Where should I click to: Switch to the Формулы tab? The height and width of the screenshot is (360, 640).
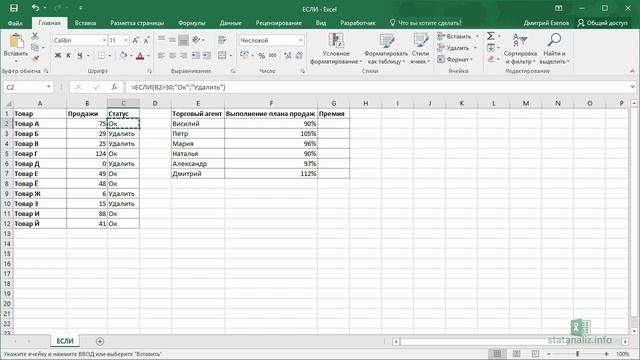pyautogui.click(x=191, y=23)
